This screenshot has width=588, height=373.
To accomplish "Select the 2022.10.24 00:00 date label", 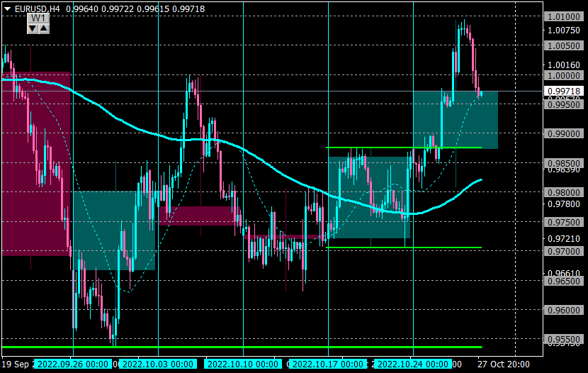I will tap(413, 364).
